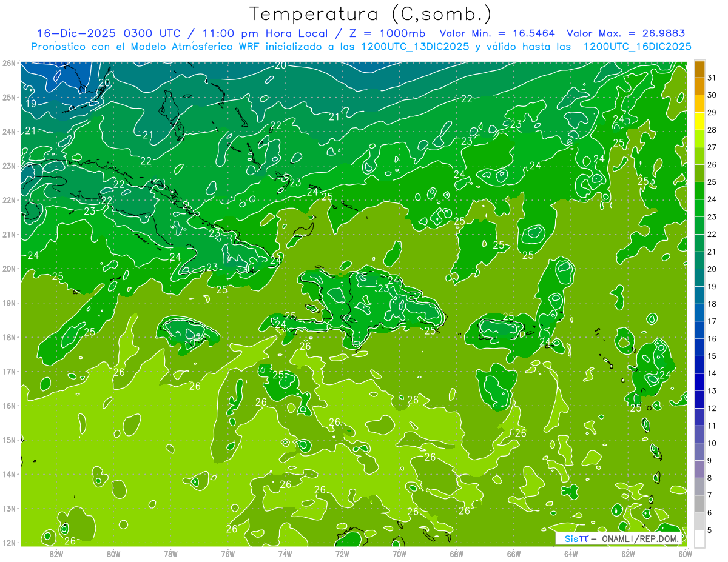Screen dimensions: 728x562
Task: Click the colorbar scale label 16
Action: (x=712, y=339)
